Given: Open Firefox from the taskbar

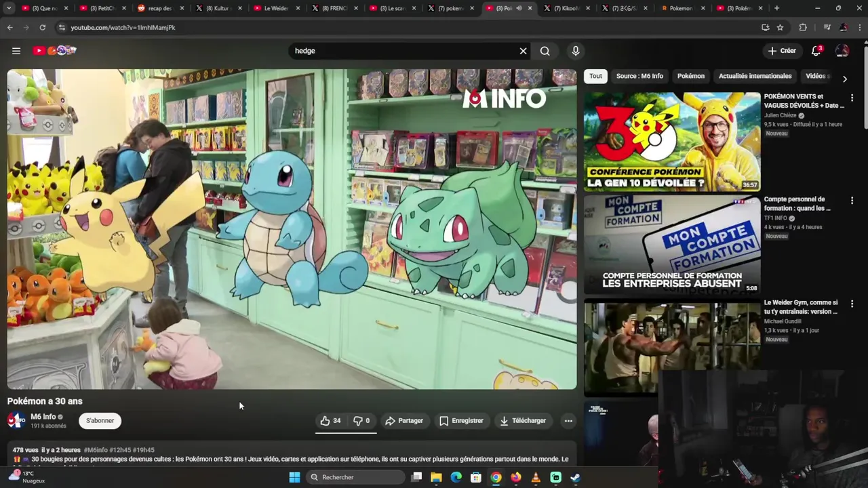Looking at the screenshot, I should pos(516,477).
